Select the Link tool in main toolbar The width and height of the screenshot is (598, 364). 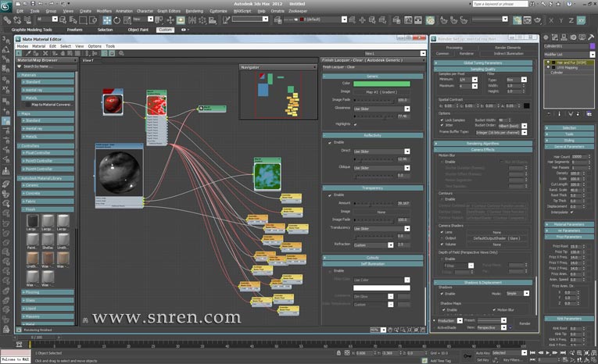(x=7, y=20)
